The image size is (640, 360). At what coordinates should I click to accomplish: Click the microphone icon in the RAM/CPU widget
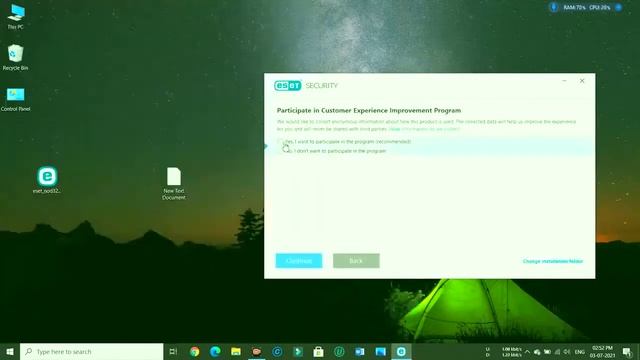click(x=553, y=7)
